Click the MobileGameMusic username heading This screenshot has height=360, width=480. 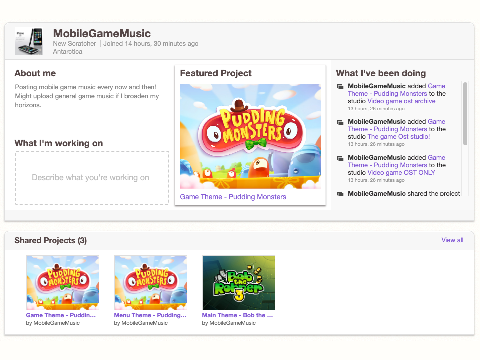coord(102,33)
